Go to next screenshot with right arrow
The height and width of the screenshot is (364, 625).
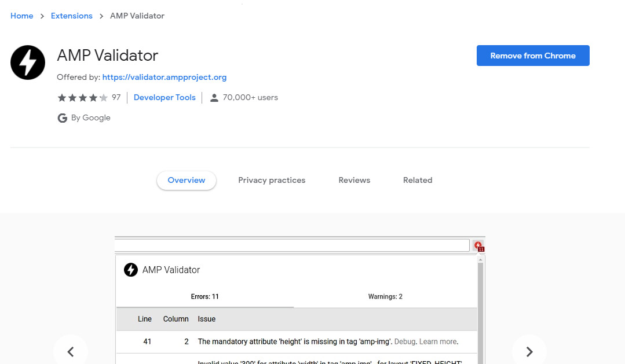coord(529,352)
